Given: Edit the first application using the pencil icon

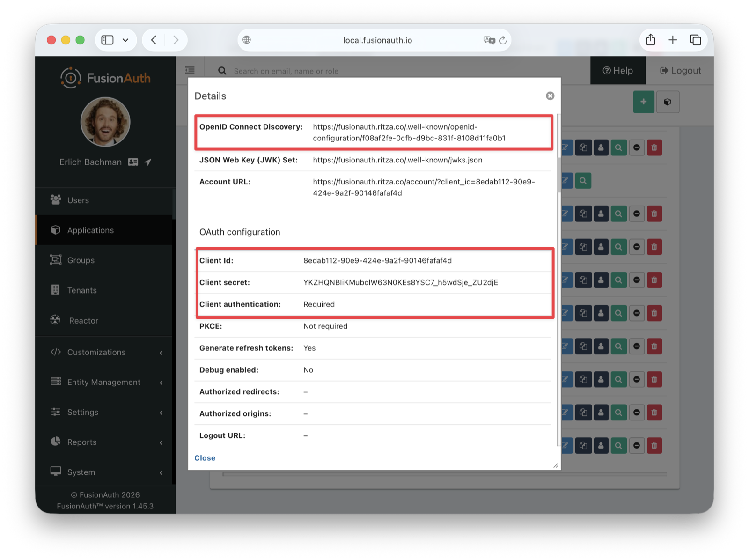Looking at the screenshot, I should pyautogui.click(x=565, y=147).
